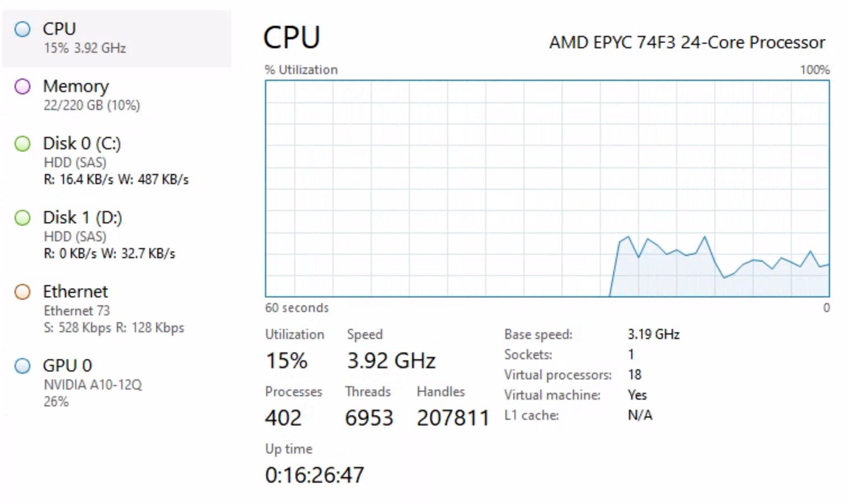The width and height of the screenshot is (848, 504).
Task: Click the CPU utilization graph
Action: click(547, 189)
